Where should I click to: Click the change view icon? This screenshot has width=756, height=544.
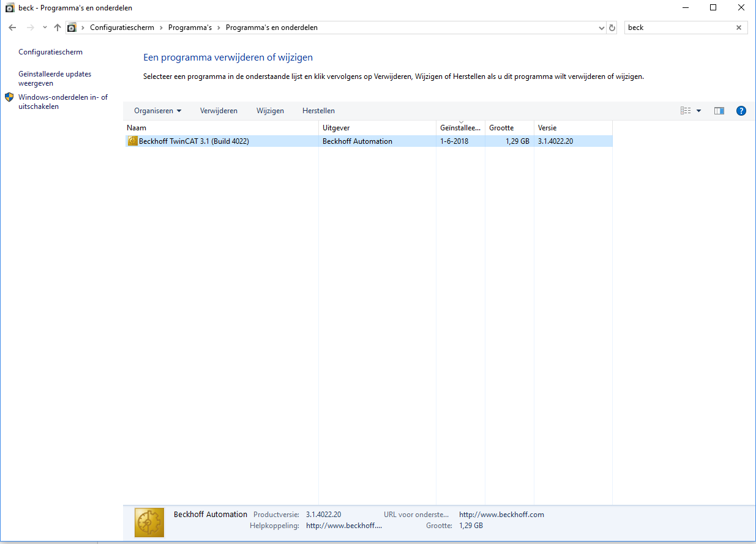coord(686,111)
